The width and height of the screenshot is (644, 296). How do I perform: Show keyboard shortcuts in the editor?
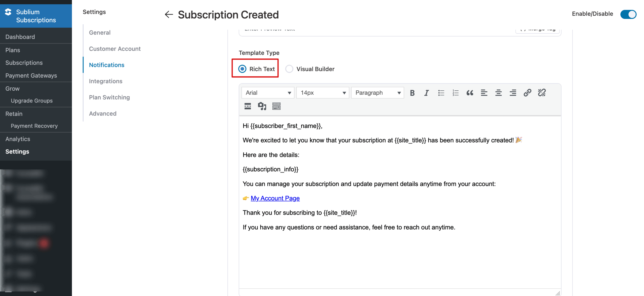(276, 106)
